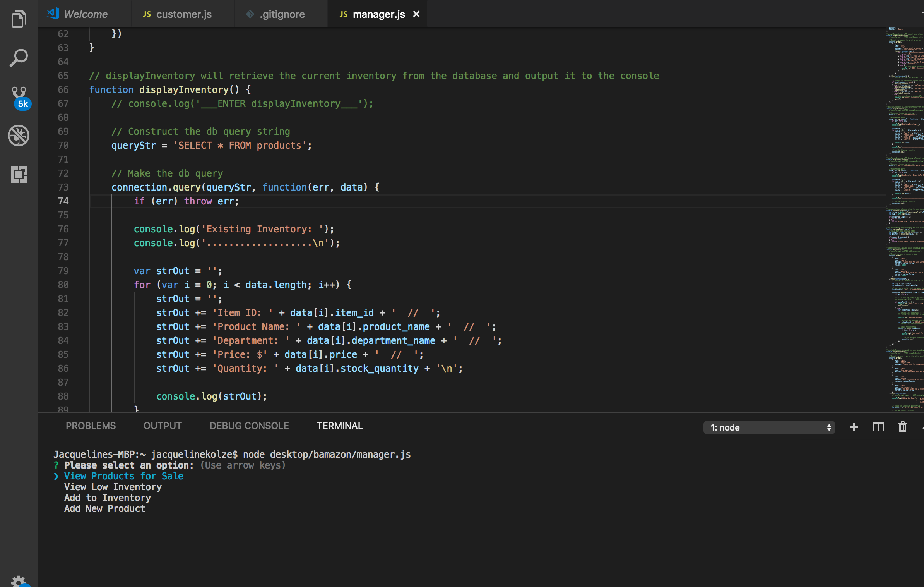Click 'data.length' in the for loop
Viewport: 924px width, 587px height.
click(x=276, y=285)
